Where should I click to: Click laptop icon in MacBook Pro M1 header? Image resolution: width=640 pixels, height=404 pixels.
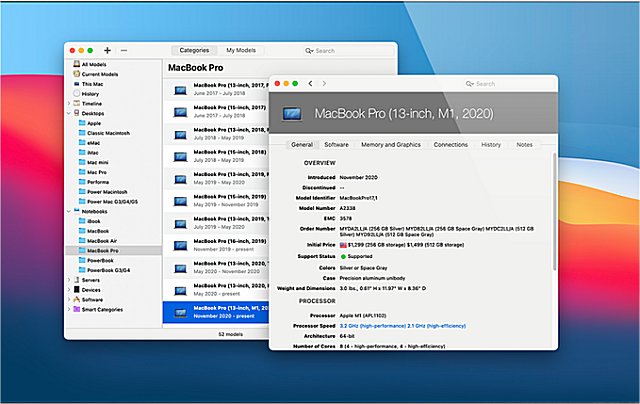pyautogui.click(x=292, y=113)
